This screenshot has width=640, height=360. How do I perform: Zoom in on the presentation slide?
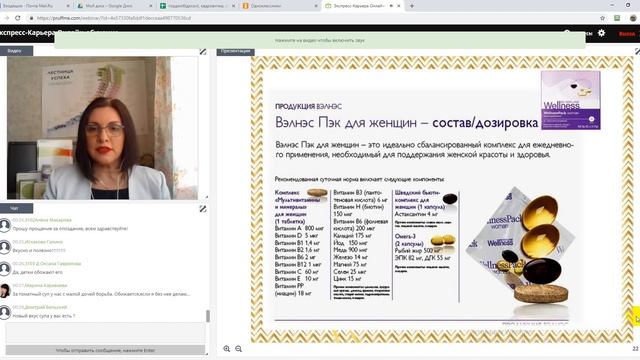[x=227, y=349]
